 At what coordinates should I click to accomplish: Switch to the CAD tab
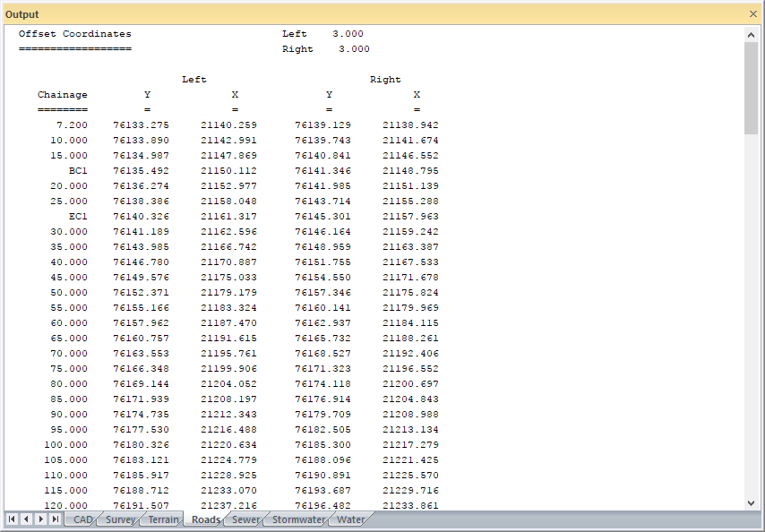pyautogui.click(x=82, y=519)
